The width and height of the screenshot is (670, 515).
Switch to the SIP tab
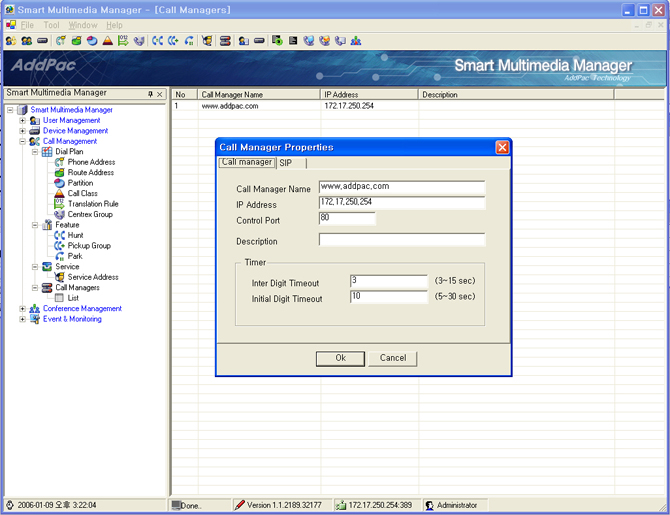pyautogui.click(x=286, y=163)
